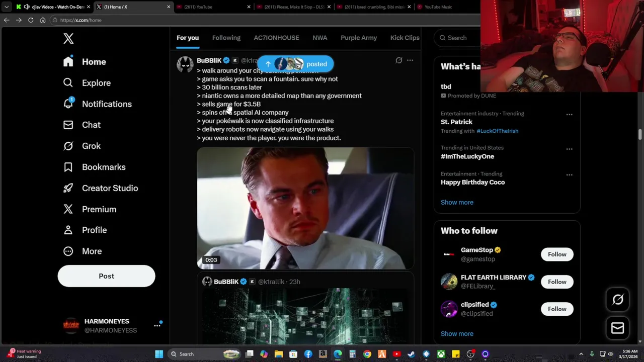
Task: Click the page vertical scrollbar
Action: click(640, 135)
